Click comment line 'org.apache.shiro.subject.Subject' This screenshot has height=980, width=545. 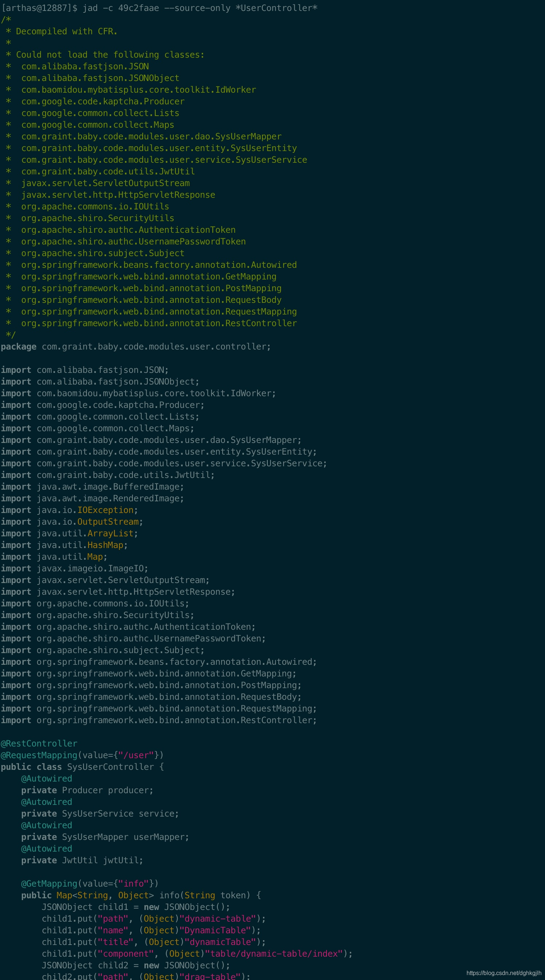coord(95,253)
